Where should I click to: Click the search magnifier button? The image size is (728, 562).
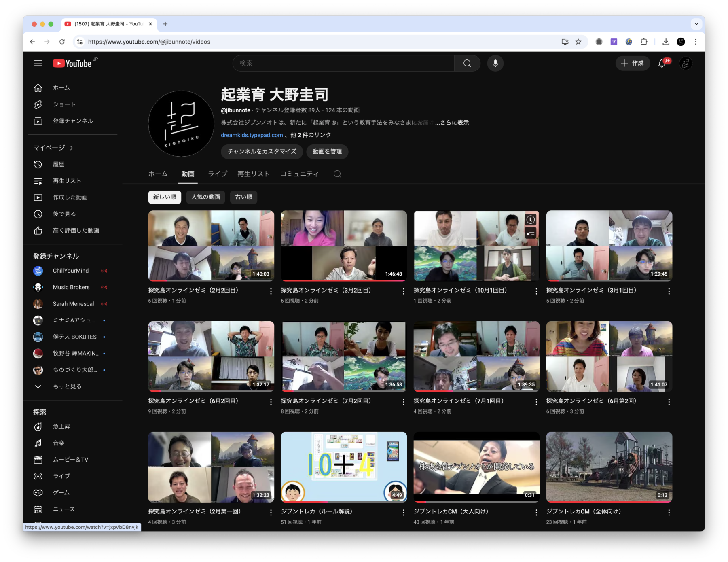point(467,63)
